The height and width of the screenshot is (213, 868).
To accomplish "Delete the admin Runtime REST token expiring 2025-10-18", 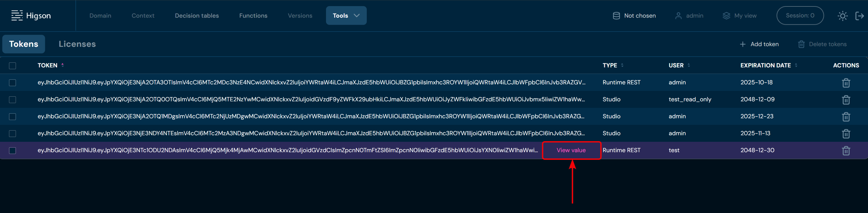I will 846,83.
